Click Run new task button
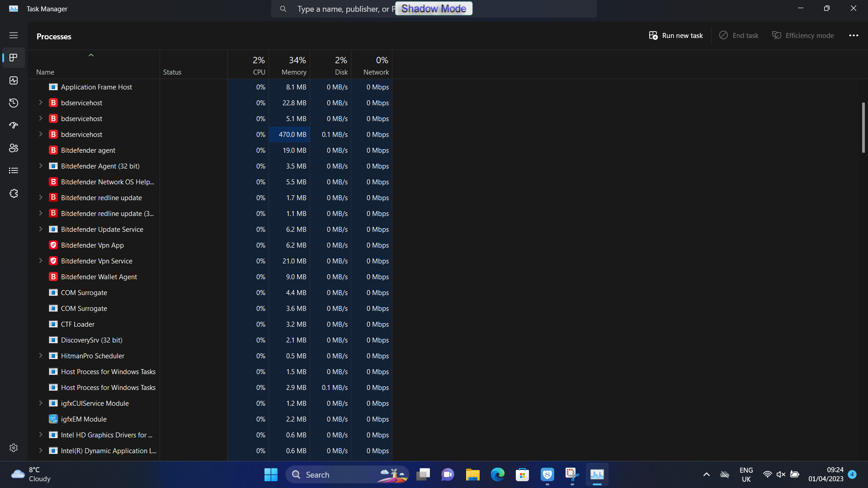The height and width of the screenshot is (488, 868). point(676,35)
